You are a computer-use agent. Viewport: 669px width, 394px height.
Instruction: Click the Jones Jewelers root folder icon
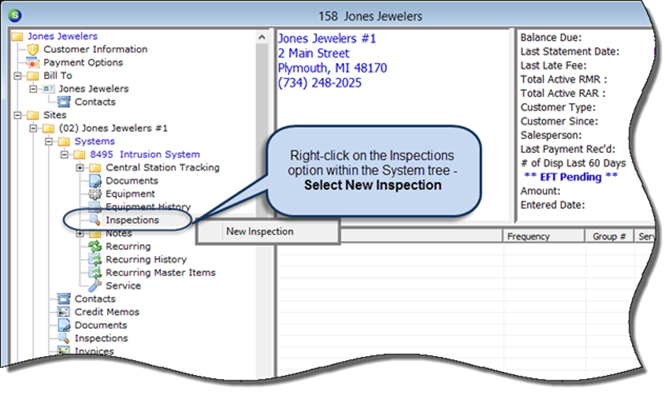(17, 36)
